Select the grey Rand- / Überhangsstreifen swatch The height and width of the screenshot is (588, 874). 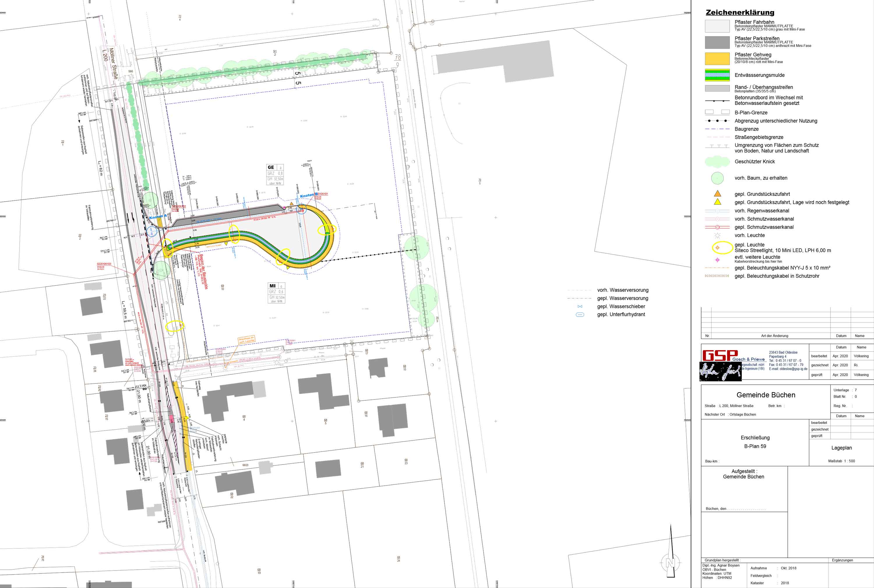point(717,89)
